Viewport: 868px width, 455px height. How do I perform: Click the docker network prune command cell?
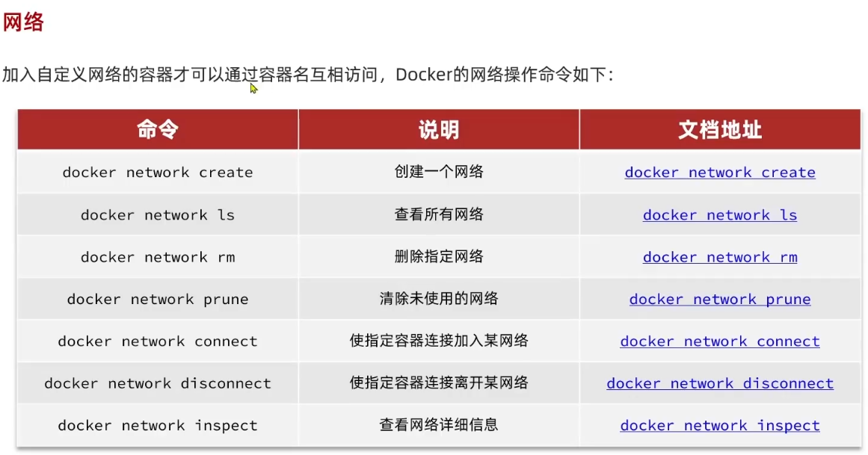pyautogui.click(x=158, y=300)
